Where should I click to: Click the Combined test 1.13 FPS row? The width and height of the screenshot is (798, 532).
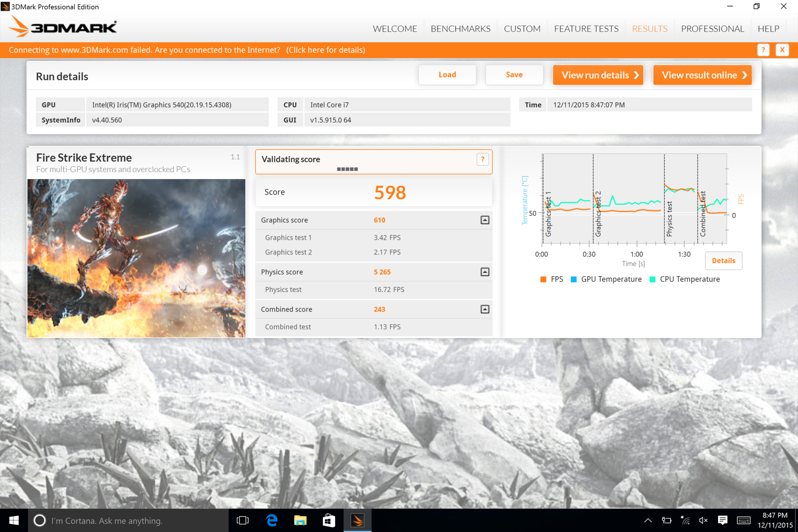click(374, 327)
